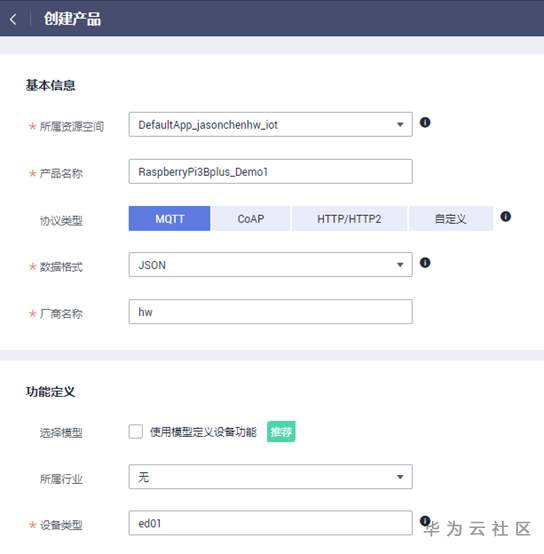The image size is (544, 554).
Task: Expand the JSON data format dropdown
Action: pyautogui.click(x=271, y=265)
